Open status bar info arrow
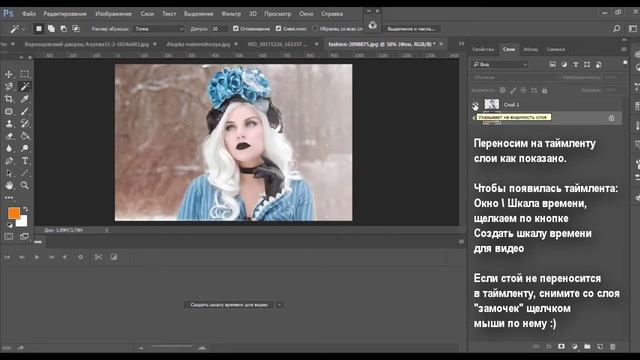This screenshot has width=640, height=360. point(107,230)
